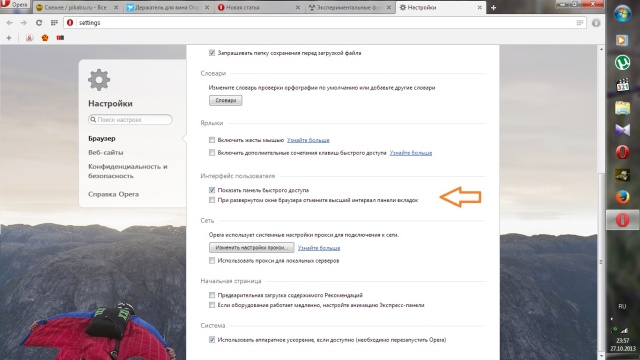Switch to the Держатель для вина tab

pyautogui.click(x=168, y=7)
